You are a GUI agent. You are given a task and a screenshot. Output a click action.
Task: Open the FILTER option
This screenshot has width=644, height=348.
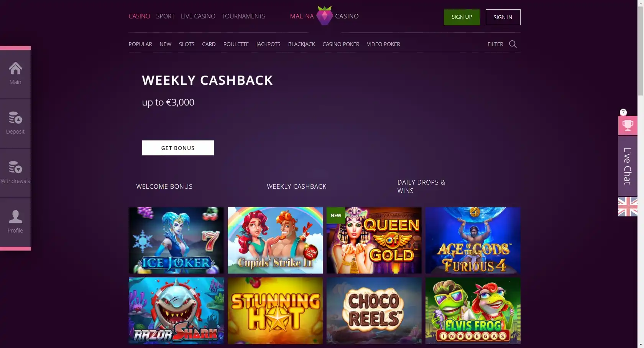[x=495, y=44]
